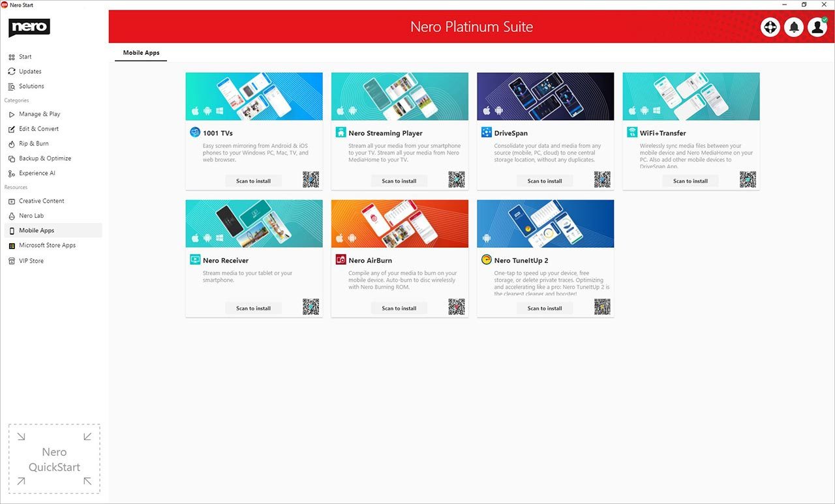Click the Nero TuneItUp 2 app icon
The height and width of the screenshot is (504, 835).
(x=486, y=259)
